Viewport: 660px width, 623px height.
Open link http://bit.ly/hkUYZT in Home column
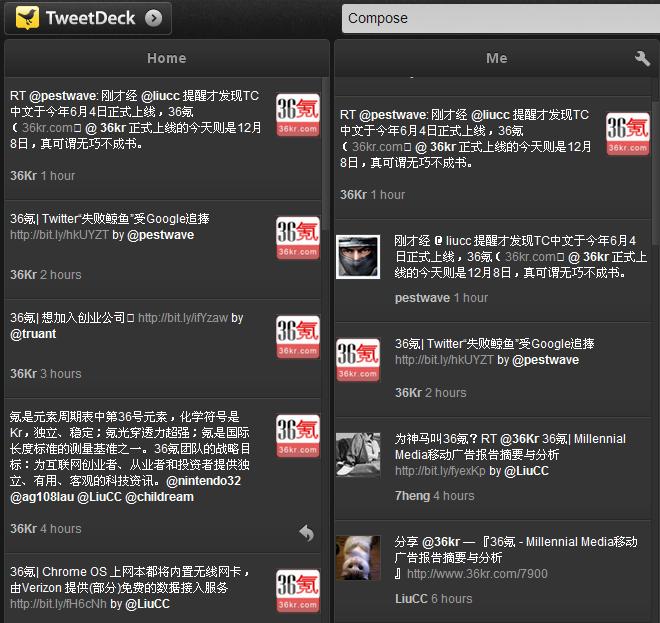[59, 235]
